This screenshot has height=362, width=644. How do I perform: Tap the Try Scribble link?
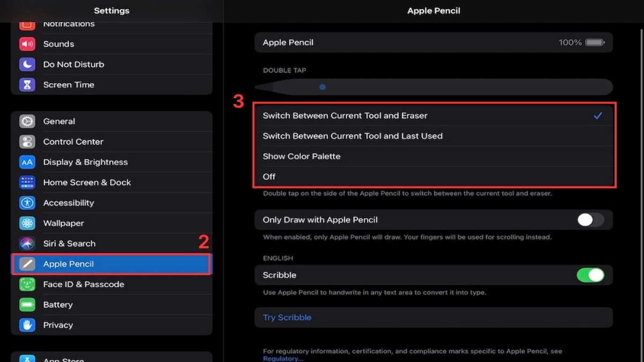[x=287, y=317]
